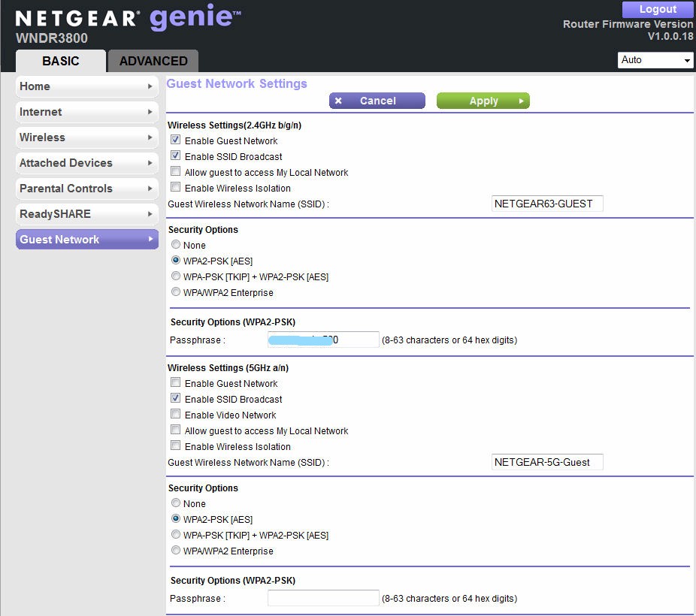Select WPA-PSK [TKIP] + WPA2-PSK [AES] for 5GHz
Viewport: 696px width, 616px height.
click(176, 534)
